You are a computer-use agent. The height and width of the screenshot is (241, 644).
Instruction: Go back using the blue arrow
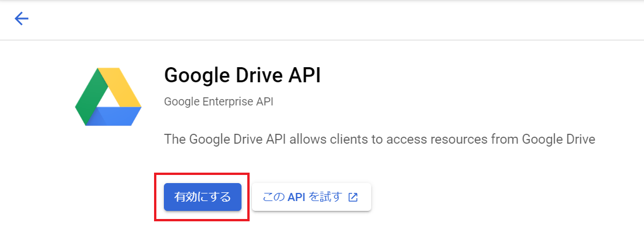[21, 19]
